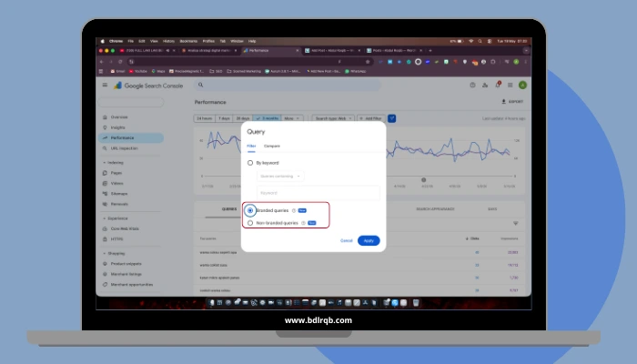Switch to the Filter tab in Query dialog
Image resolution: width=637 pixels, height=364 pixels.
click(251, 146)
